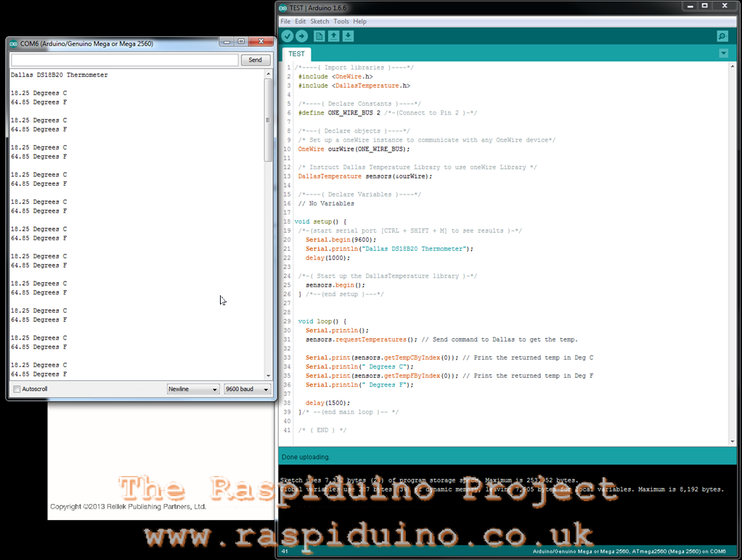
Task: Click the '#include <OneWire.h>' code line
Action: (x=335, y=77)
